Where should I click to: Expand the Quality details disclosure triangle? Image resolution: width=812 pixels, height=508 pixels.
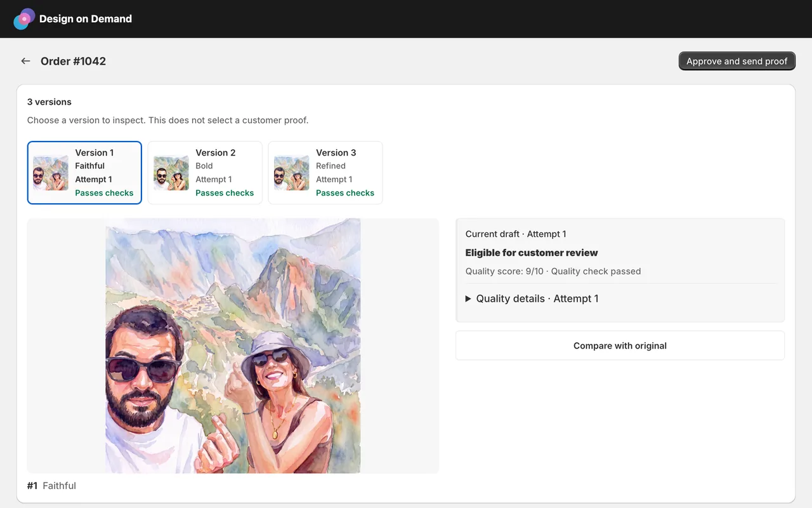[x=469, y=298]
